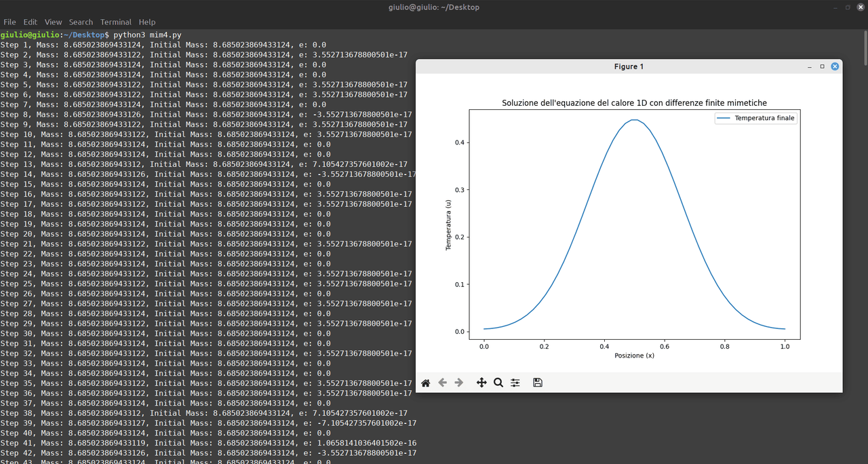Click the Step 39 output line
The height and width of the screenshot is (464, 868).
pos(208,423)
